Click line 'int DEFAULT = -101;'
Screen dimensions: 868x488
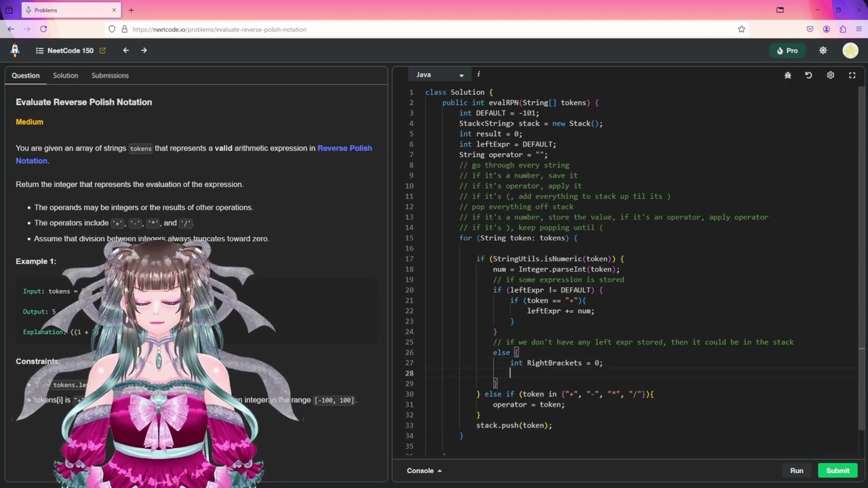pos(499,113)
